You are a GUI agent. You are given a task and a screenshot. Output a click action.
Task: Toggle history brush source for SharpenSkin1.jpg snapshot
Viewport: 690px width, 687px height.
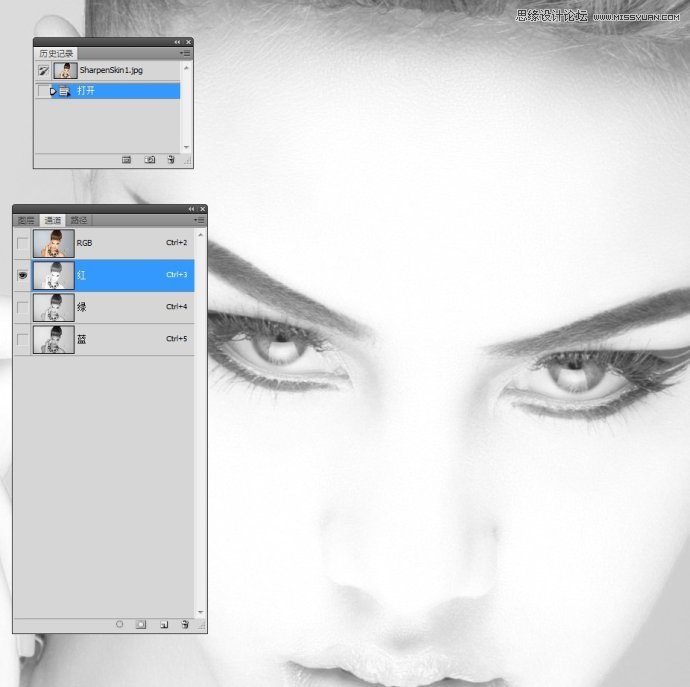(43, 70)
